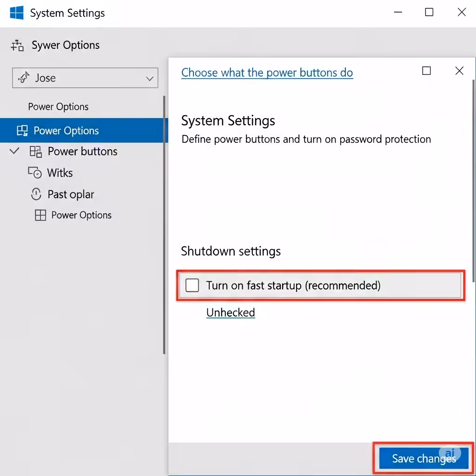Click the Define power buttons description text

pos(306,139)
